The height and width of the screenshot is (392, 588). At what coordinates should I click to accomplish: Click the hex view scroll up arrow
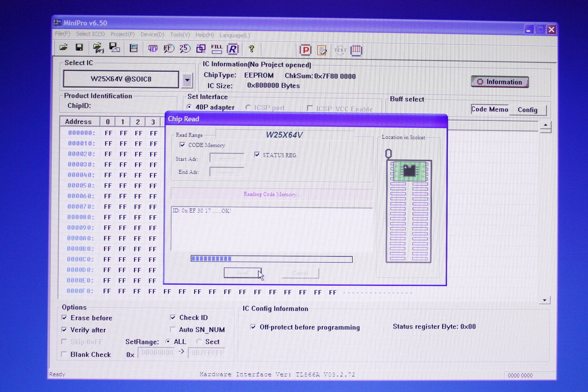pos(545,126)
